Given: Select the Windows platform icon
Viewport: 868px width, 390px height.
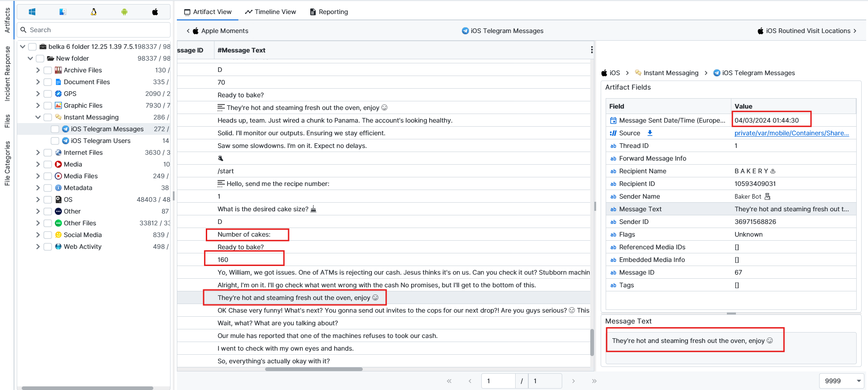Looking at the screenshot, I should 32,12.
